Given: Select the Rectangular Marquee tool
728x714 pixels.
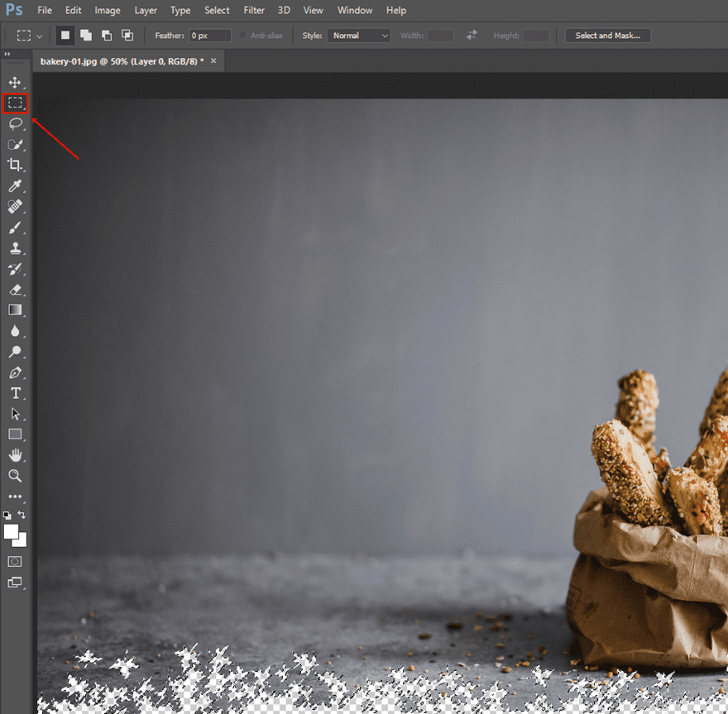Looking at the screenshot, I should coord(15,103).
